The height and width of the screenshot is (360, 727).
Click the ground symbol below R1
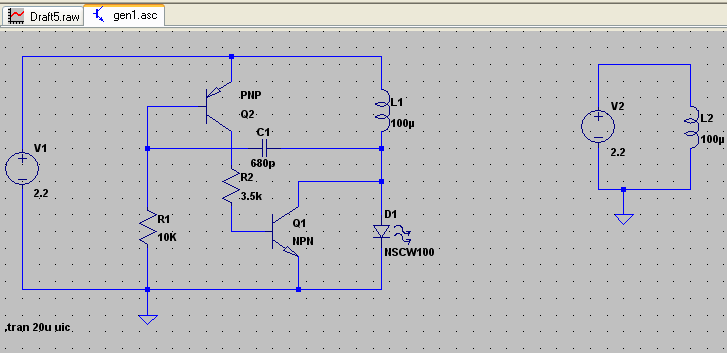coord(147,319)
